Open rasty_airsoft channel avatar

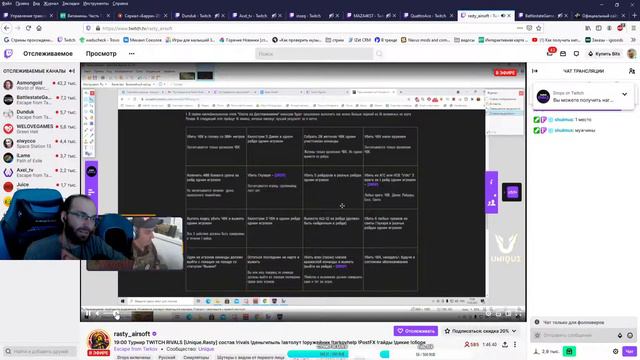[x=98, y=340]
